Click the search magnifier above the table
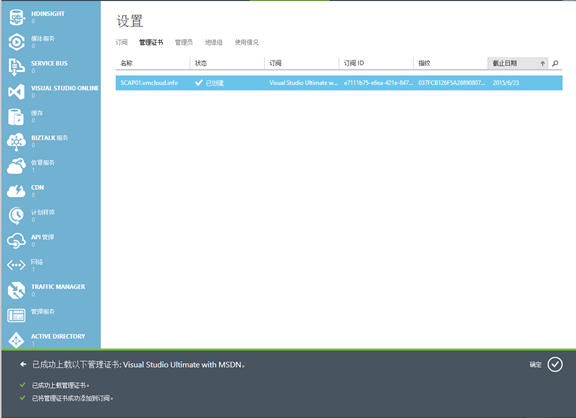The height and width of the screenshot is (418, 576). pyautogui.click(x=555, y=63)
